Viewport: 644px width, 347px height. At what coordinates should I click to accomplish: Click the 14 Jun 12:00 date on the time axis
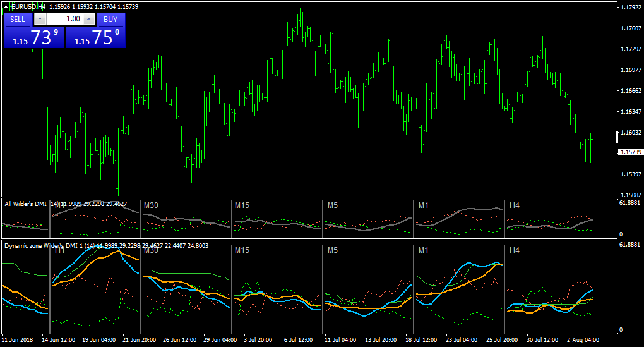pyautogui.click(x=58, y=340)
